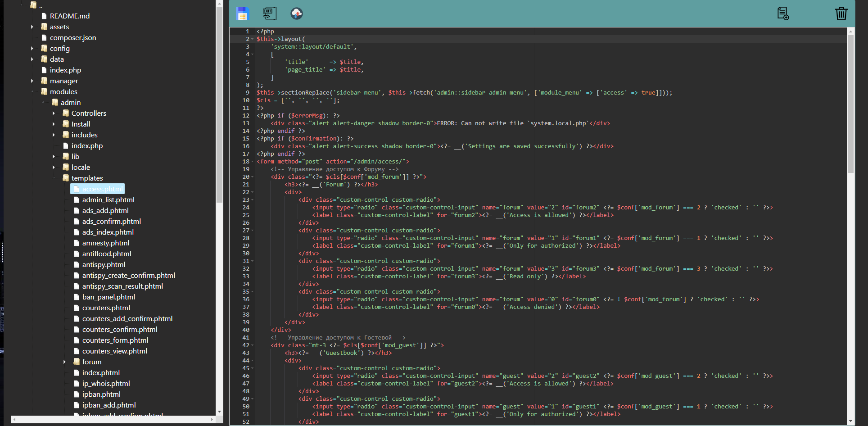Click the trash can delete icon
This screenshot has height=426, width=868.
841,14
